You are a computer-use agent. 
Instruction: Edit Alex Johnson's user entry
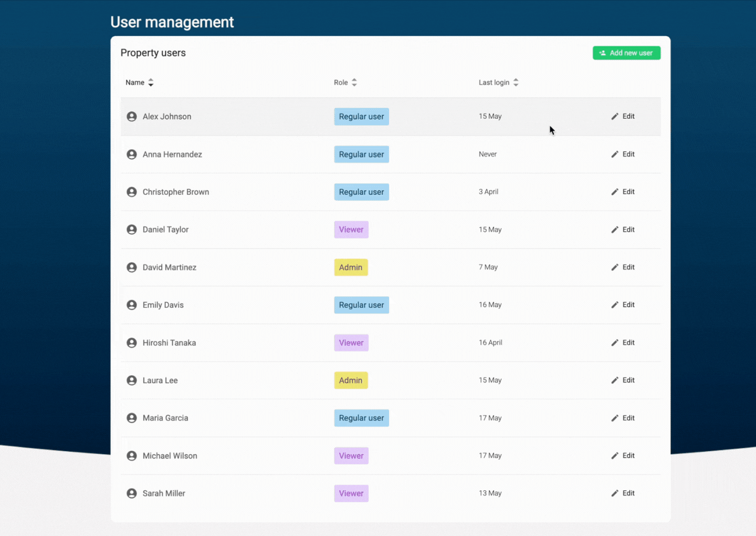(x=623, y=116)
